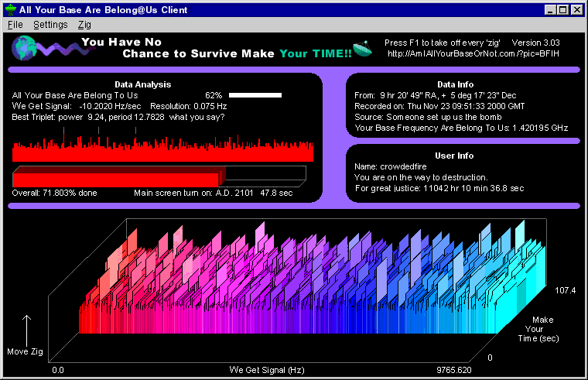Image resolution: width=588 pixels, height=380 pixels.
Task: Click the 'Press F1 to take off every zig' text
Action: pos(442,43)
